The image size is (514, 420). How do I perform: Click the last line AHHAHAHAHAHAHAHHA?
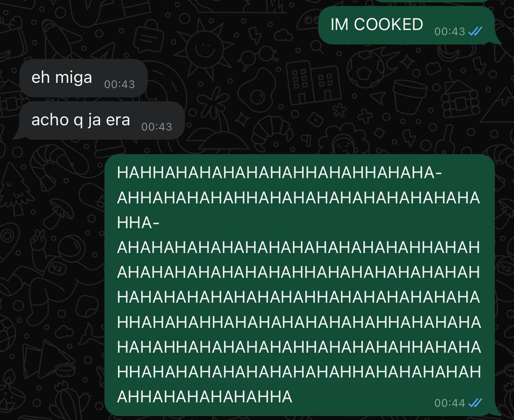(x=205, y=397)
